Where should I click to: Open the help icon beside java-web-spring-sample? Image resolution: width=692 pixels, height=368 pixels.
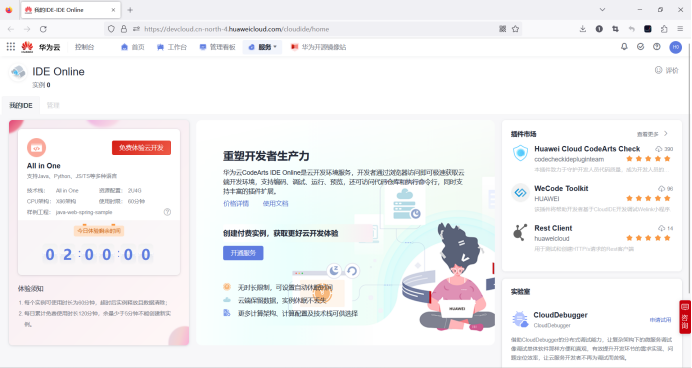click(167, 212)
